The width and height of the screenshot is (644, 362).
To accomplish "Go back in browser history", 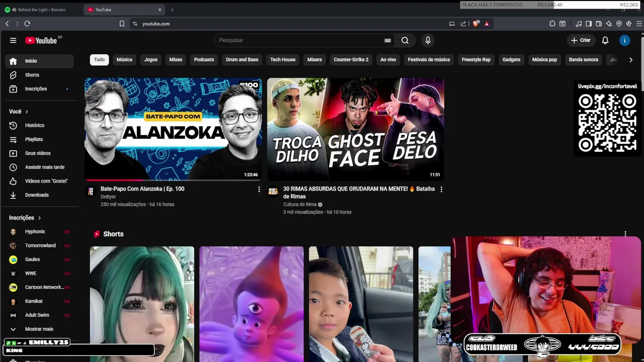I will click(x=7, y=24).
